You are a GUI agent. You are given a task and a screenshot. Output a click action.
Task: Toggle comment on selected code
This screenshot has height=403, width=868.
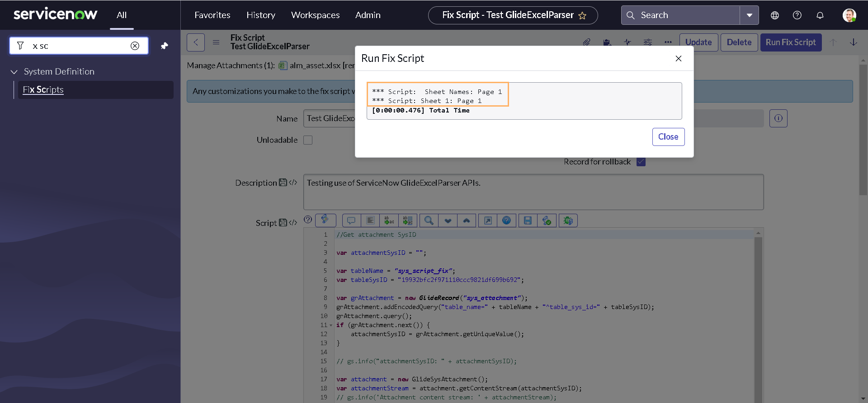coord(351,220)
